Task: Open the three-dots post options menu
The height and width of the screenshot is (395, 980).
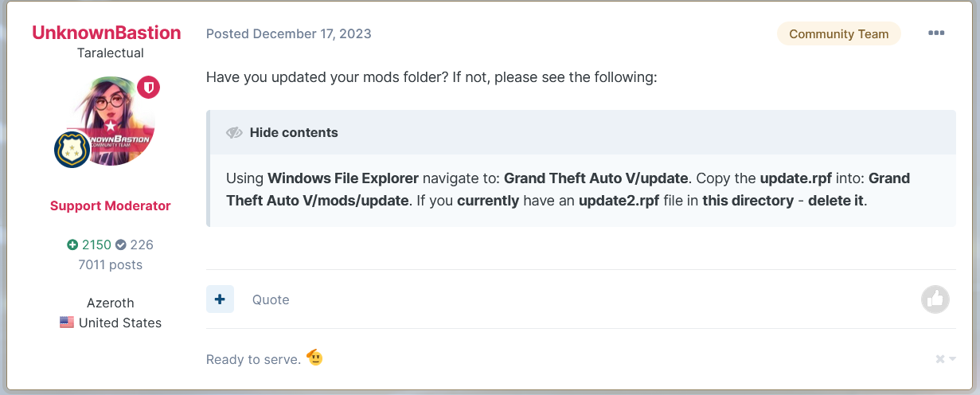Action: (936, 33)
